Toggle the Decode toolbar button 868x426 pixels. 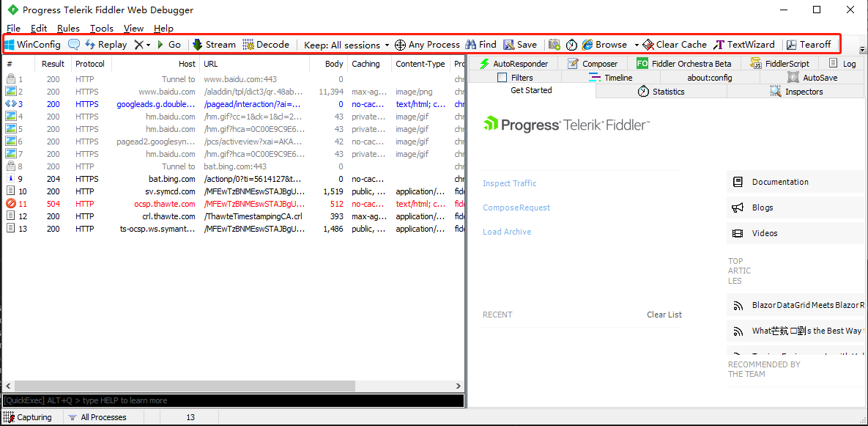coord(266,44)
